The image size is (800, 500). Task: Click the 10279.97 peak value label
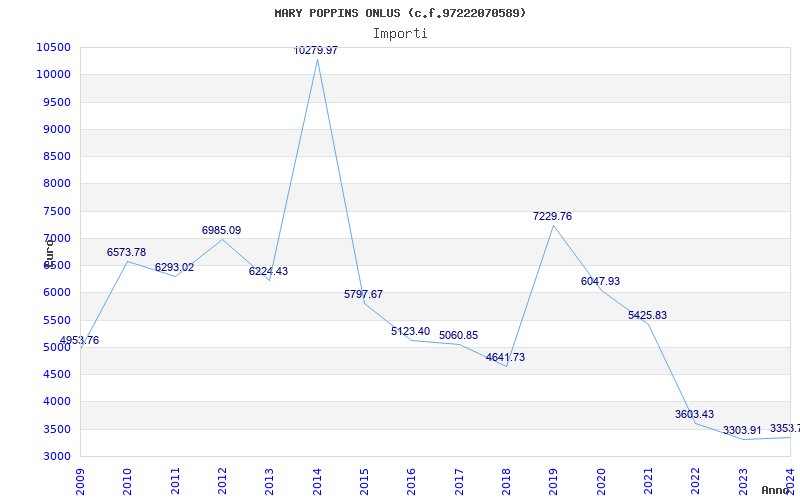[x=316, y=51]
